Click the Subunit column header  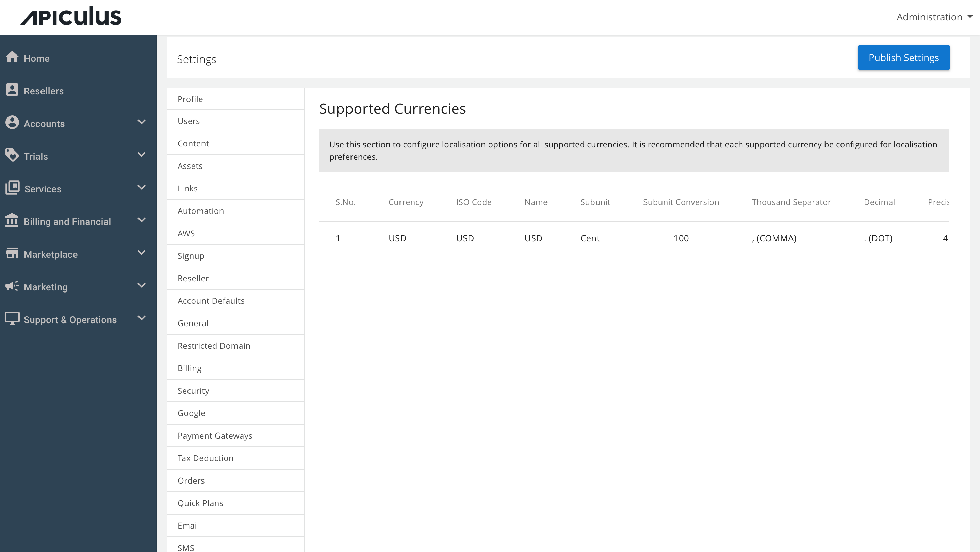tap(595, 202)
